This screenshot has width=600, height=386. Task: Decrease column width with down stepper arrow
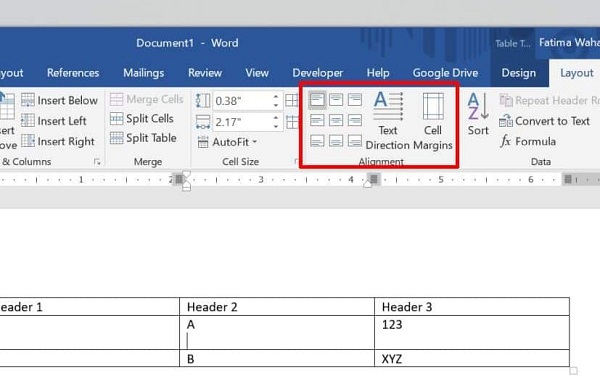pos(276,127)
